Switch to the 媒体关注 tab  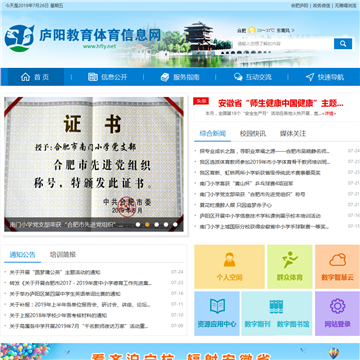click(x=293, y=134)
